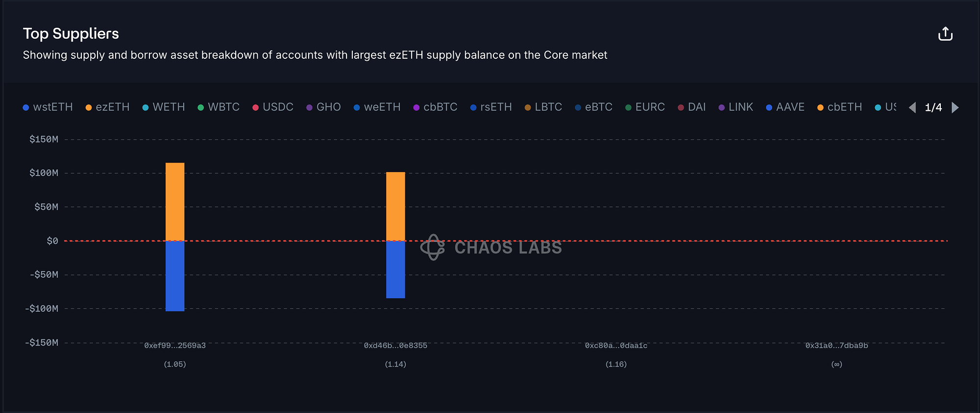Screen dimensions: 980x413
Task: Go to previous legend page arrow
Action: (x=912, y=107)
